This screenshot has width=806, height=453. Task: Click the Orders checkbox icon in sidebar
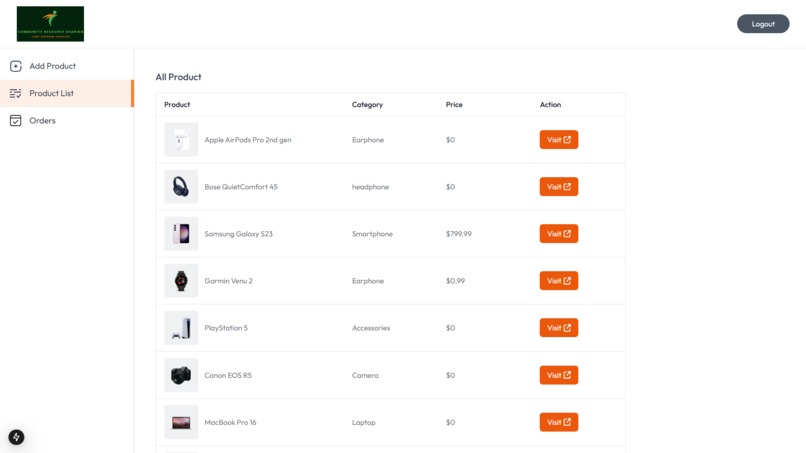pos(15,121)
